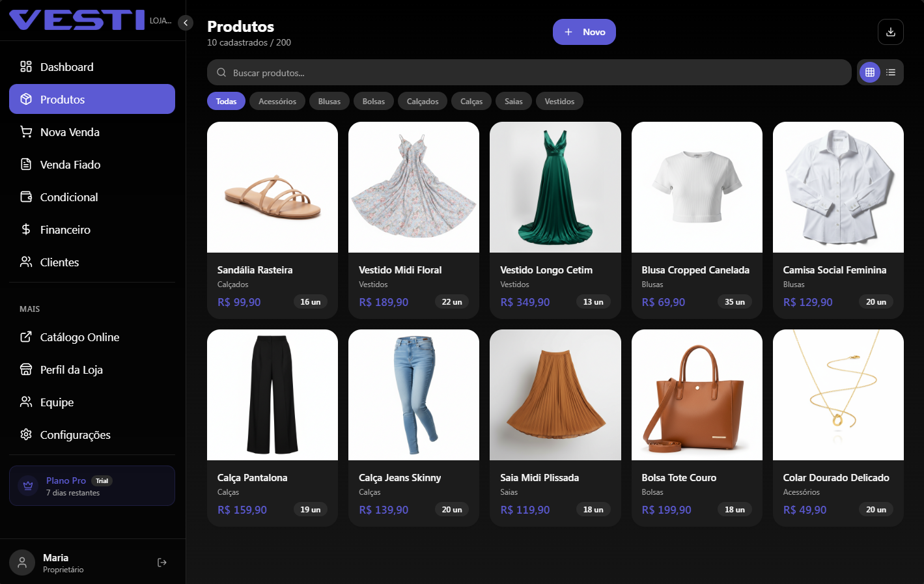Click the Catálogo Online external link icon
This screenshot has height=584, width=924.
click(x=26, y=337)
